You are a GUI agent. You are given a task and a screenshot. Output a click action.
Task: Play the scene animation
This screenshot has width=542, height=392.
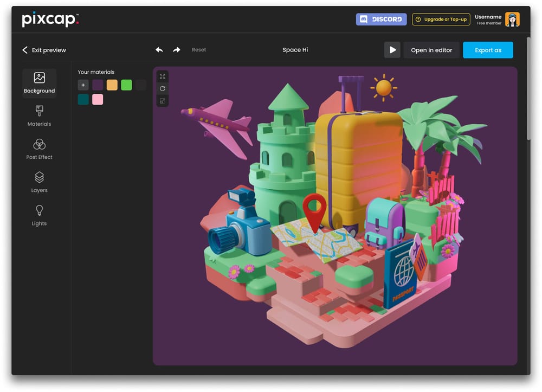tap(392, 50)
